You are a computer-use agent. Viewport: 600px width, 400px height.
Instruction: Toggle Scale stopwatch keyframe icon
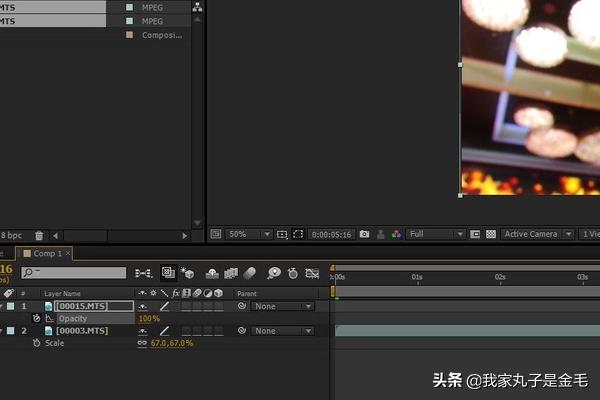(x=36, y=343)
